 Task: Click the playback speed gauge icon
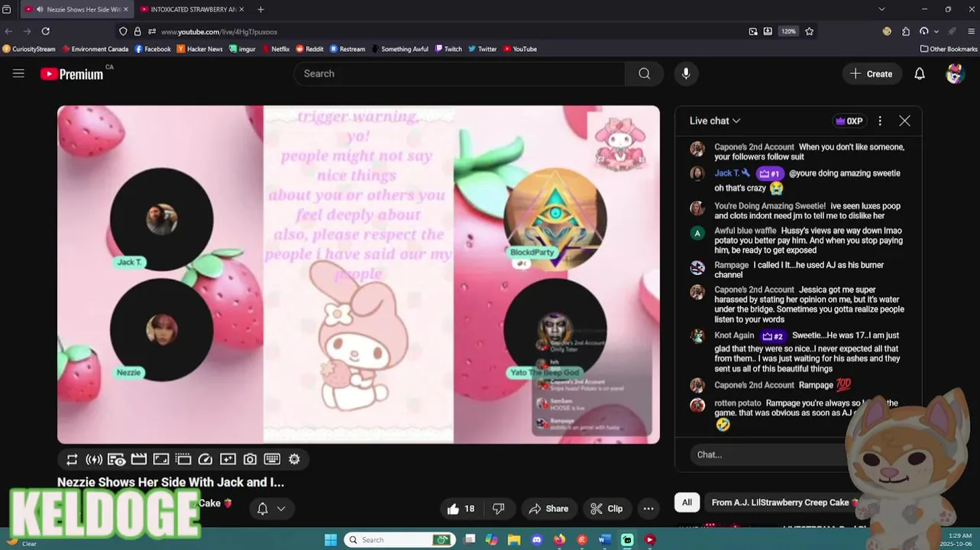tap(205, 459)
